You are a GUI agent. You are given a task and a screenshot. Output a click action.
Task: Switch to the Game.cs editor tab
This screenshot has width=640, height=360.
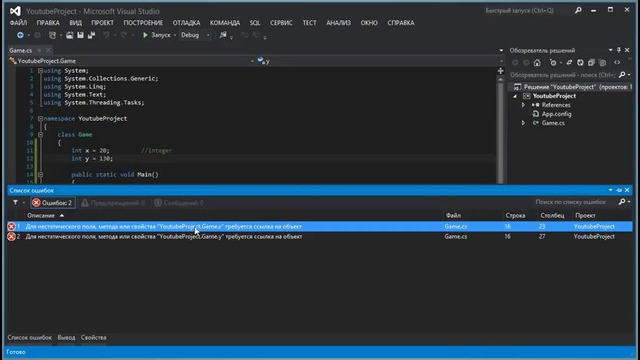click(21, 51)
